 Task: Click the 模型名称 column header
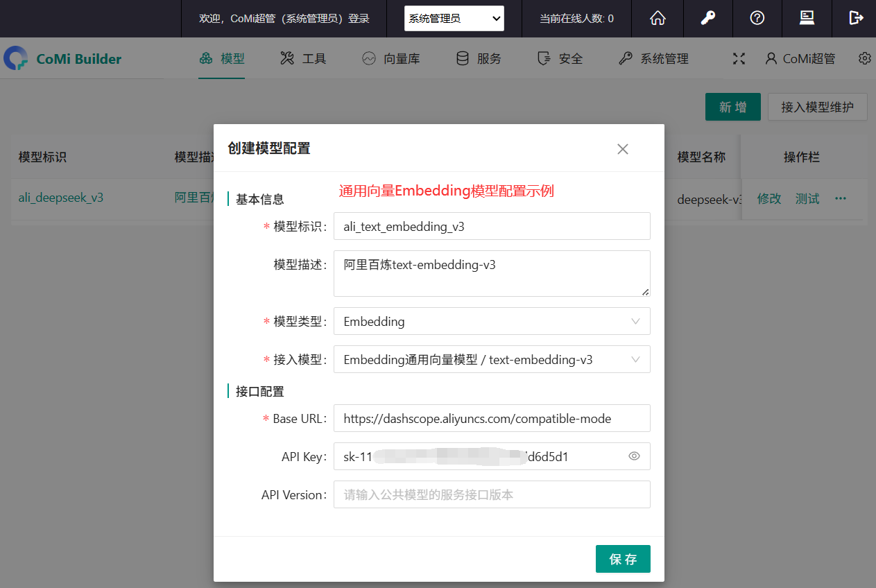(701, 157)
